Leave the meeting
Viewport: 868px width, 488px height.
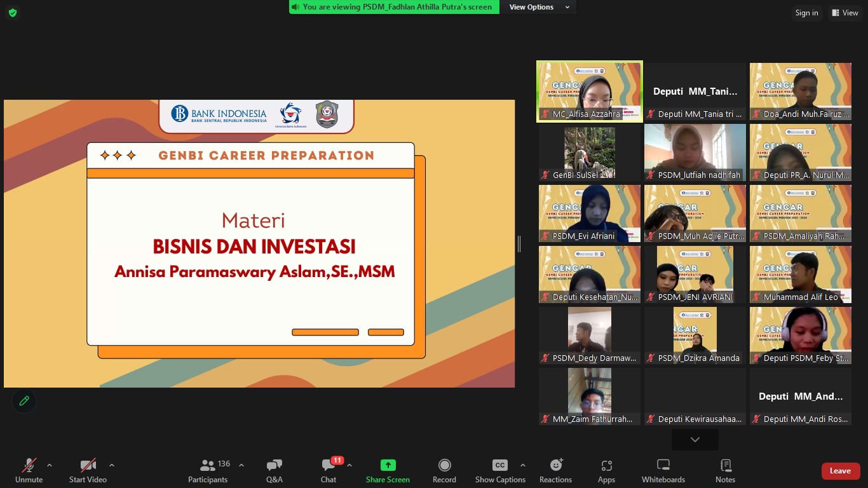(x=840, y=471)
